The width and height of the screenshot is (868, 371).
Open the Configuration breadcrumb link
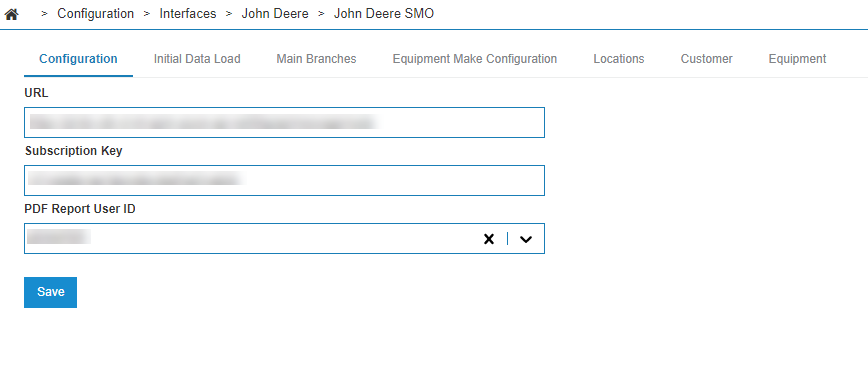point(95,14)
